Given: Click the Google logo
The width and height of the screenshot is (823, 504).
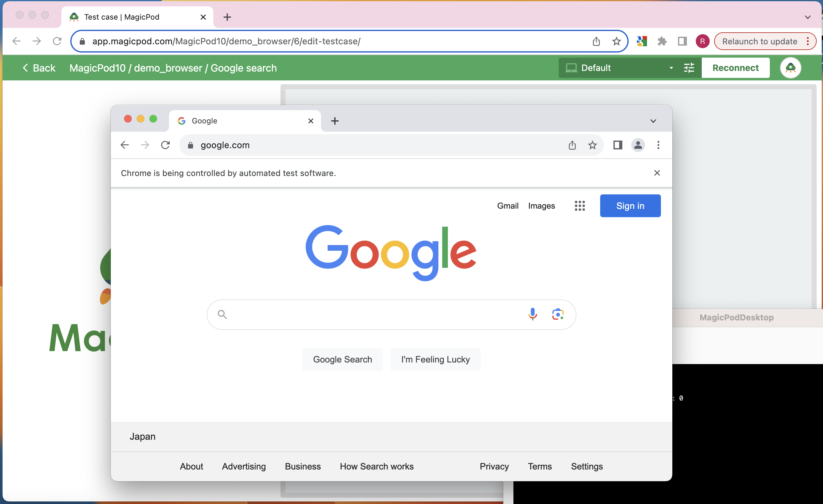Looking at the screenshot, I should click(x=391, y=253).
